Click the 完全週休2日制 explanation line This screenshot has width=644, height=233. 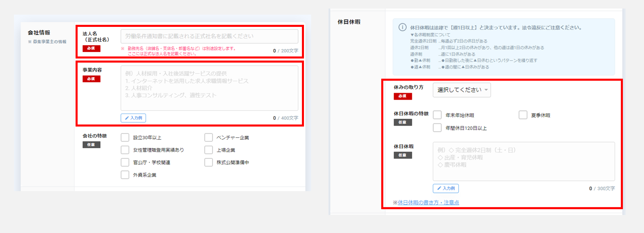pyautogui.click(x=448, y=41)
